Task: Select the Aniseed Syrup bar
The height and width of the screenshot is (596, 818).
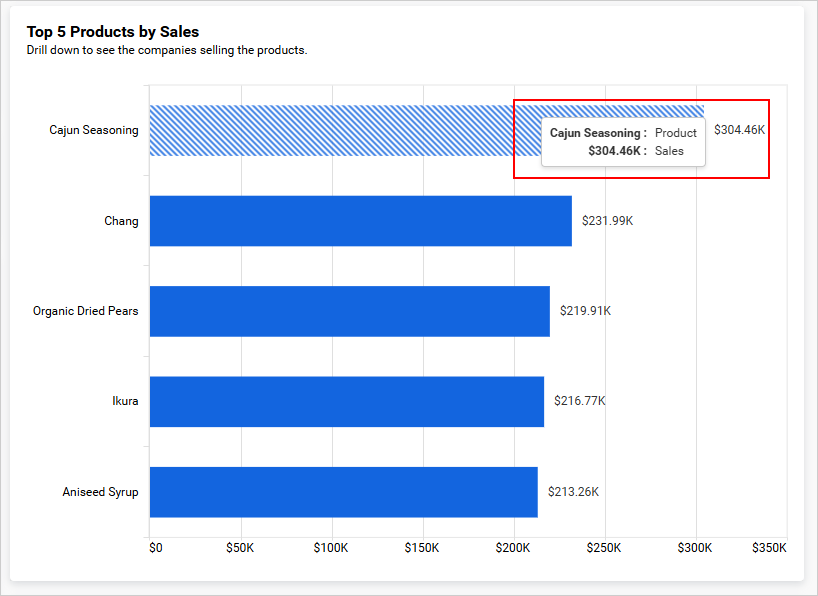Action: [343, 492]
